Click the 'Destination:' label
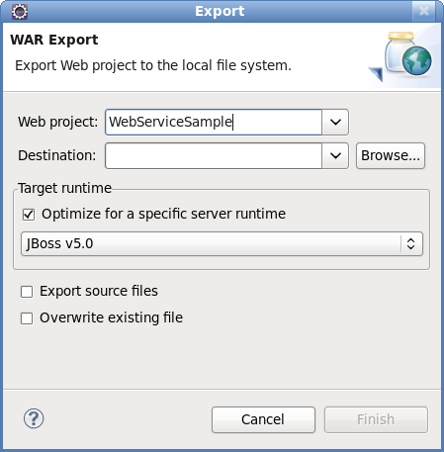Image resolution: width=444 pixels, height=452 pixels. click(57, 155)
